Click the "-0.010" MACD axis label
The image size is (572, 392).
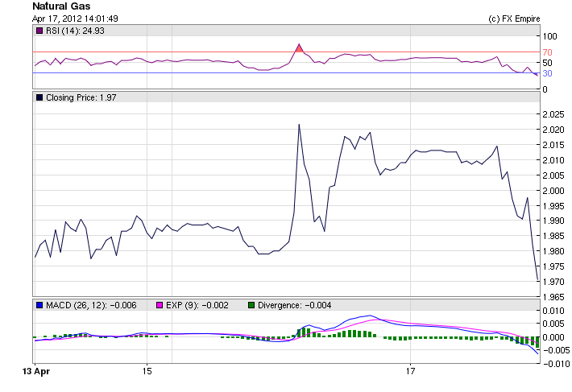coord(557,364)
